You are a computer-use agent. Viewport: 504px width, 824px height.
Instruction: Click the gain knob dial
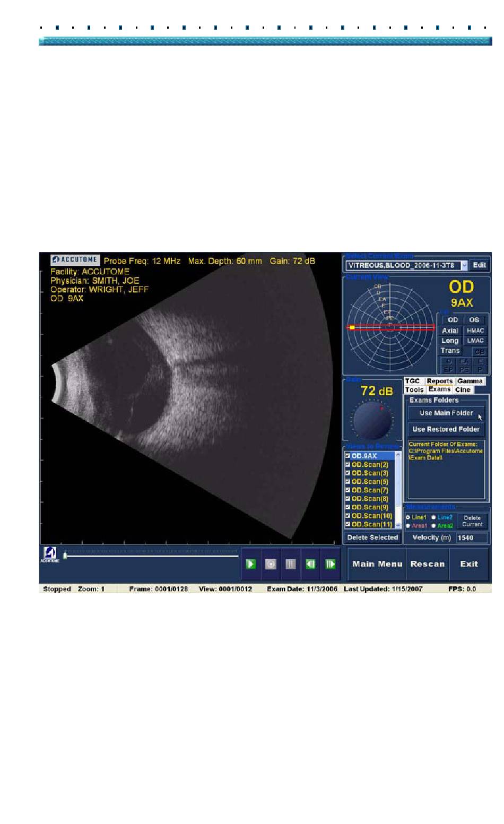(x=371, y=420)
